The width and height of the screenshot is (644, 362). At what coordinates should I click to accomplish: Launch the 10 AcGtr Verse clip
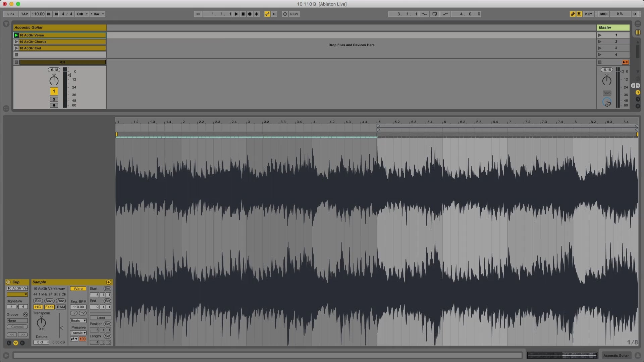pos(16,35)
